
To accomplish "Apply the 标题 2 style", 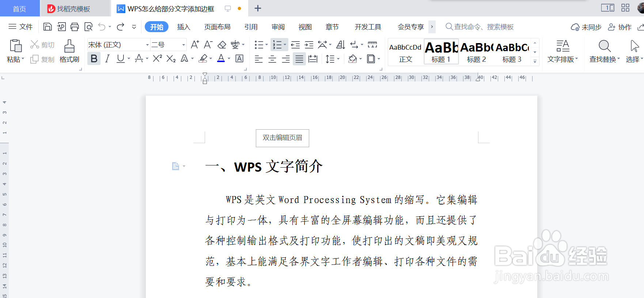I will tap(477, 51).
